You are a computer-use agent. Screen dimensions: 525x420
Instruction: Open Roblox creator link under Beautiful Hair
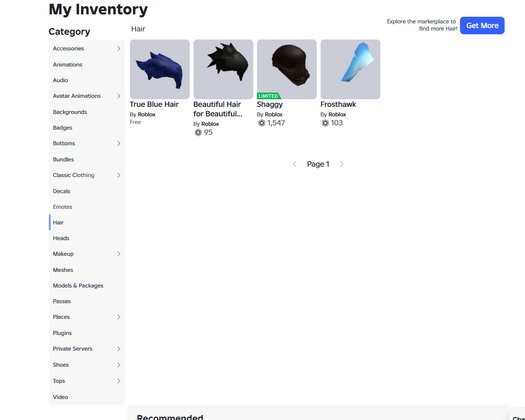tap(210, 124)
